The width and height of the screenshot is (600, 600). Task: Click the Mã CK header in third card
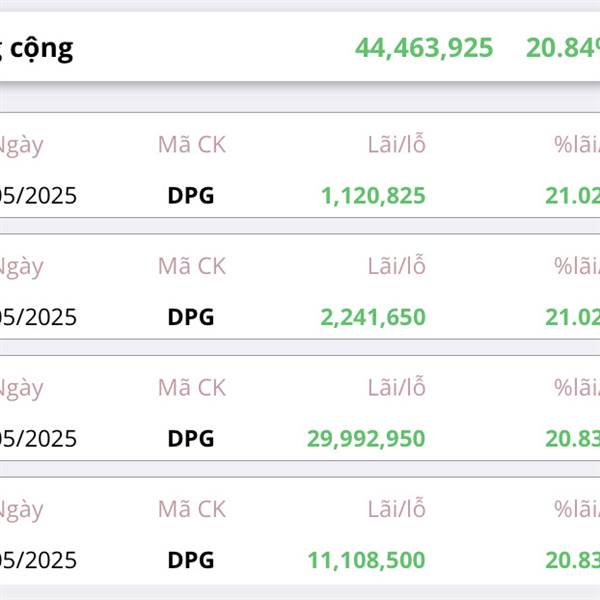192,388
